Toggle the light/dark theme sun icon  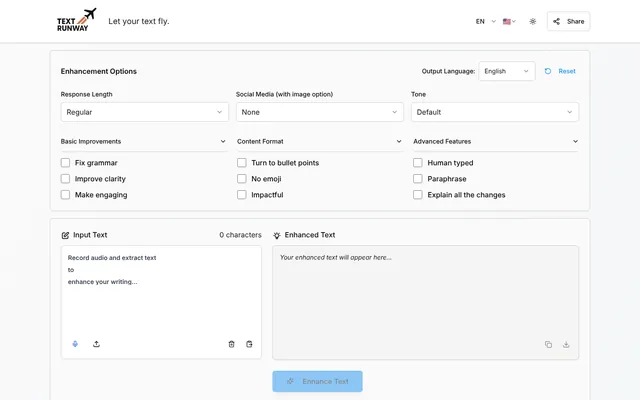(x=533, y=22)
